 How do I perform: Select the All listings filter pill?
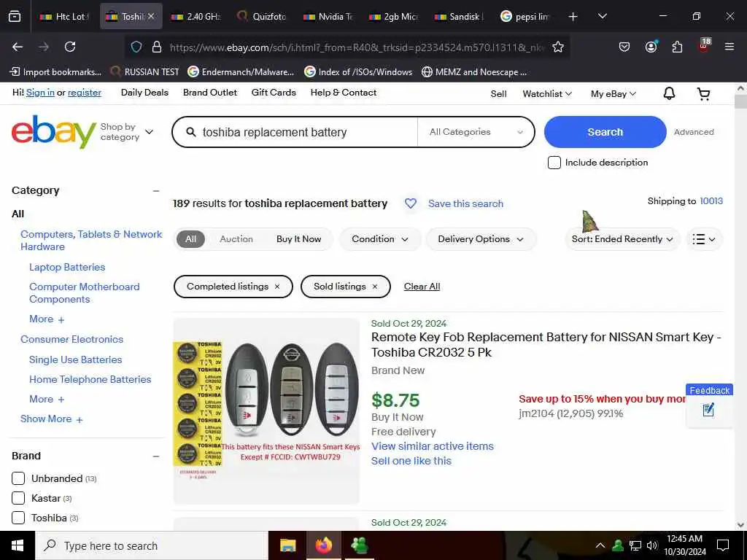tap(190, 239)
